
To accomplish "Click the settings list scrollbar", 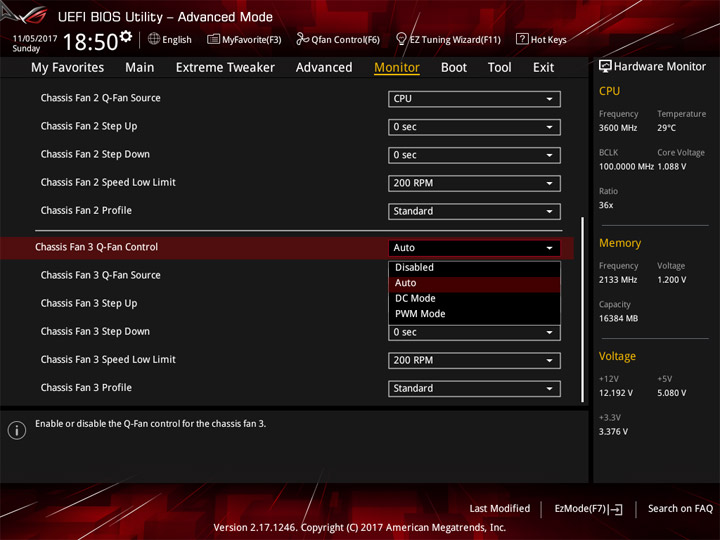I will tap(583, 310).
